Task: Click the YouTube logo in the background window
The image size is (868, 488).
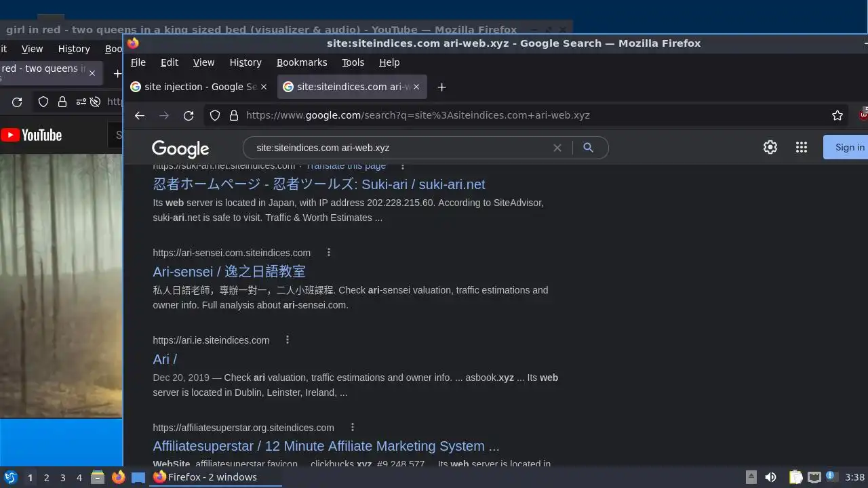Action: pyautogui.click(x=31, y=135)
